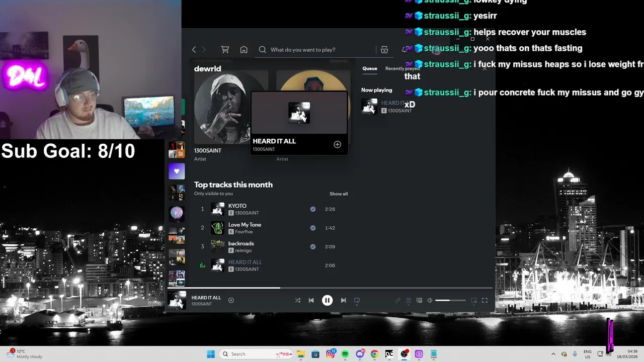
Task: Click the Windows taskbar Search box
Action: (257, 354)
